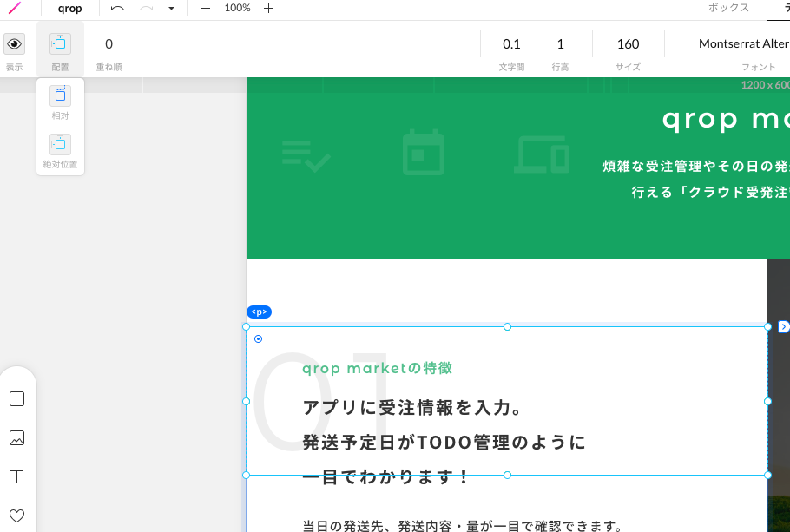Select the image insert tool
This screenshot has width=790, height=532.
pos(17,437)
